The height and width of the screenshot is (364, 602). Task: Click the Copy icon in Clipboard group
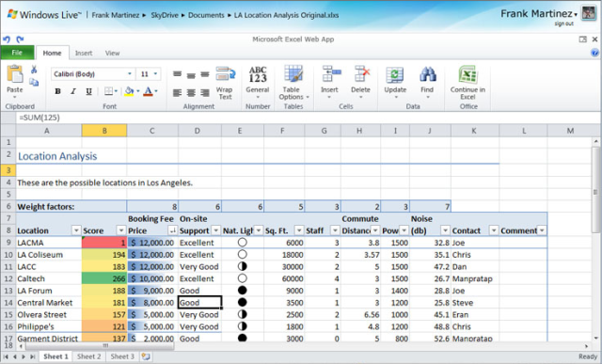click(34, 82)
